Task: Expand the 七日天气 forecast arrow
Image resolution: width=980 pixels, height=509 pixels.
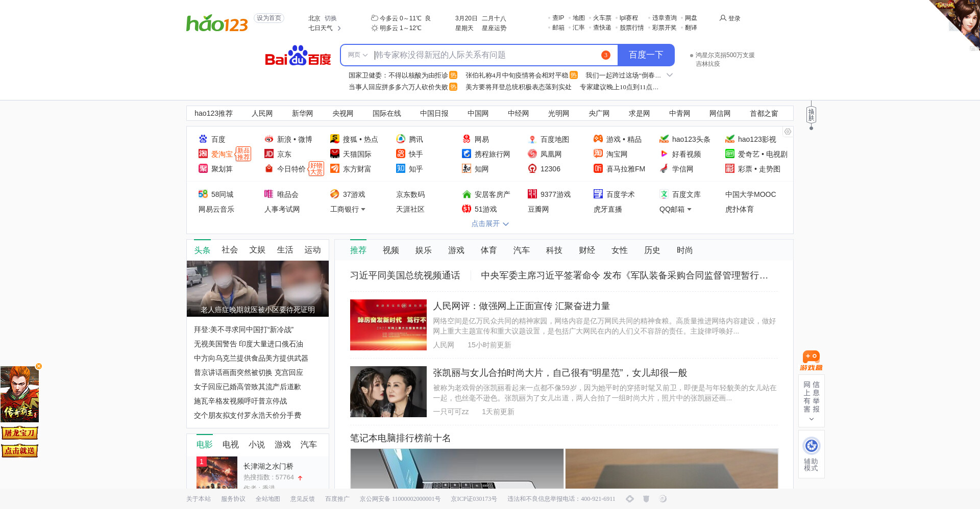Action: [x=339, y=28]
